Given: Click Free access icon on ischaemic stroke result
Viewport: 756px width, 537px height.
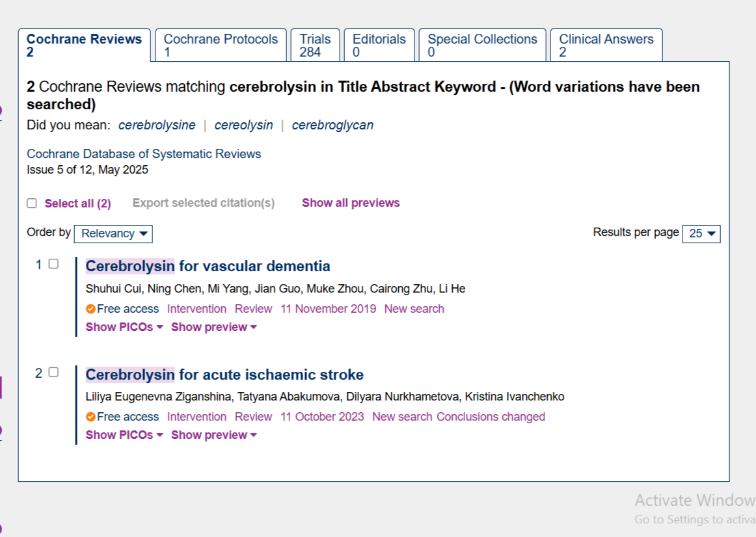Looking at the screenshot, I should pyautogui.click(x=90, y=417).
